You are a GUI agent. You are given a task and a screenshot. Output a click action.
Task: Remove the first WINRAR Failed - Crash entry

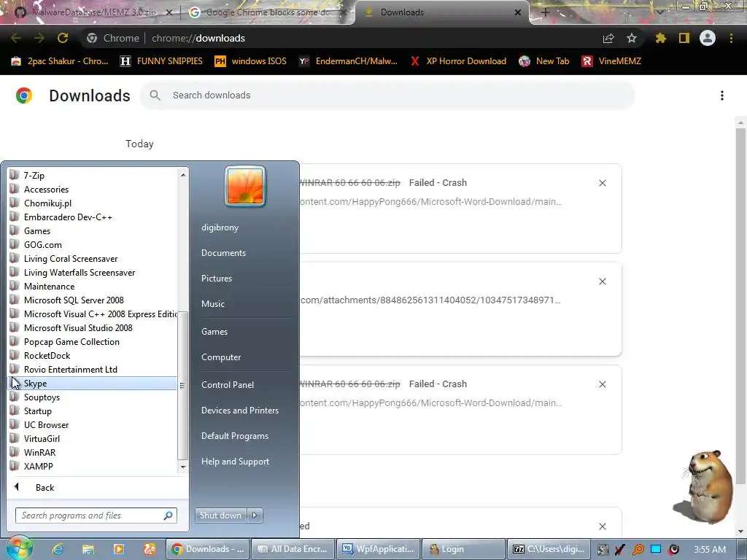[602, 183]
